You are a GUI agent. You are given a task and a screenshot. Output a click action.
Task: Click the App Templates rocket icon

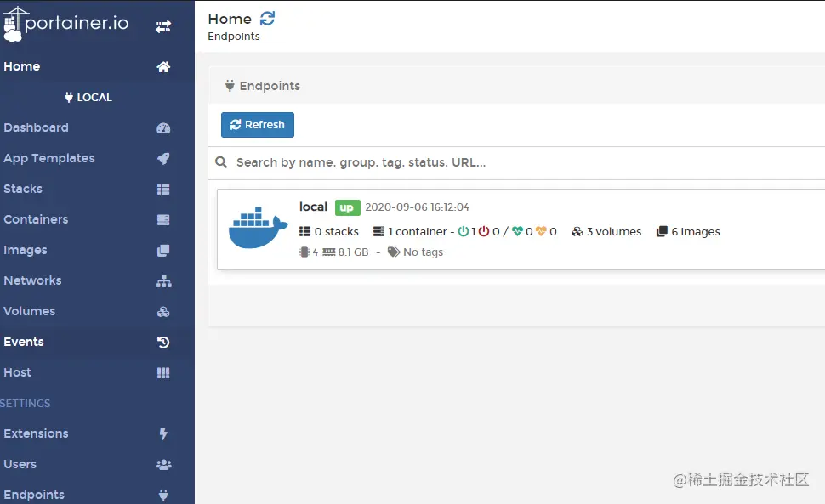pos(163,158)
